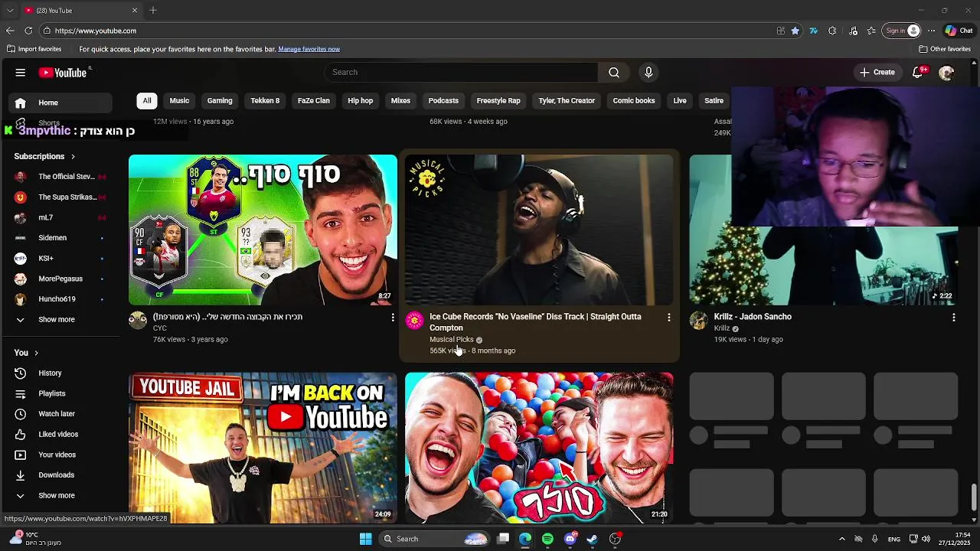Open Steam from the taskbar

(592, 539)
